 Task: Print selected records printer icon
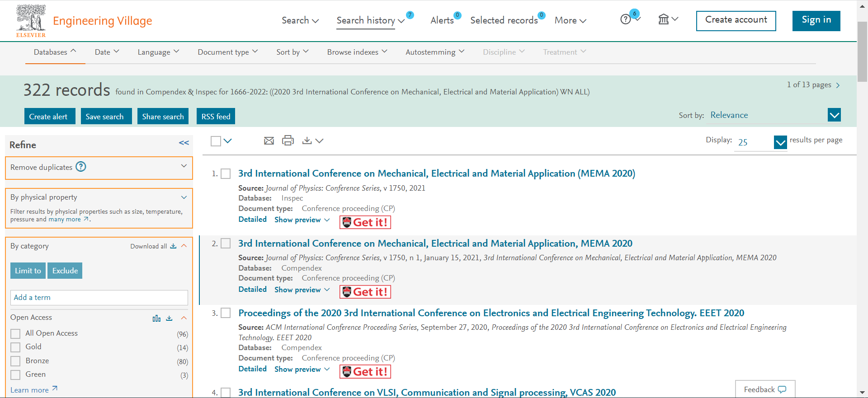click(288, 140)
